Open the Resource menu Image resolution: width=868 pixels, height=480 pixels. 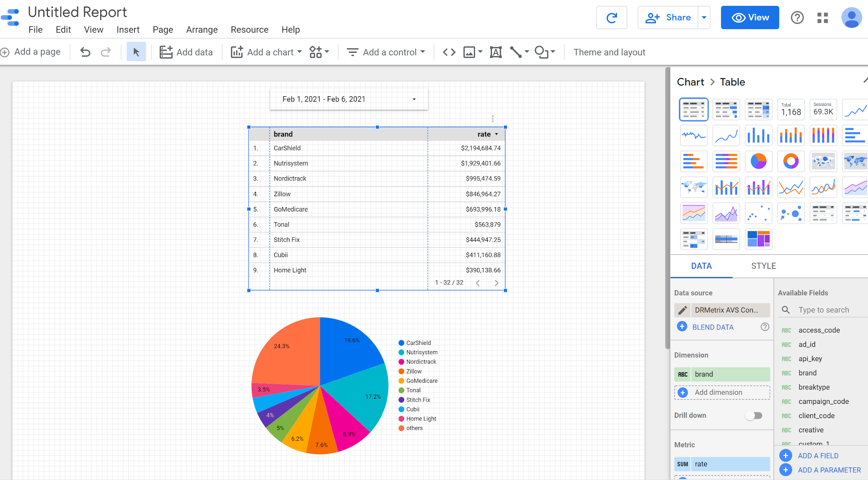[x=249, y=30]
